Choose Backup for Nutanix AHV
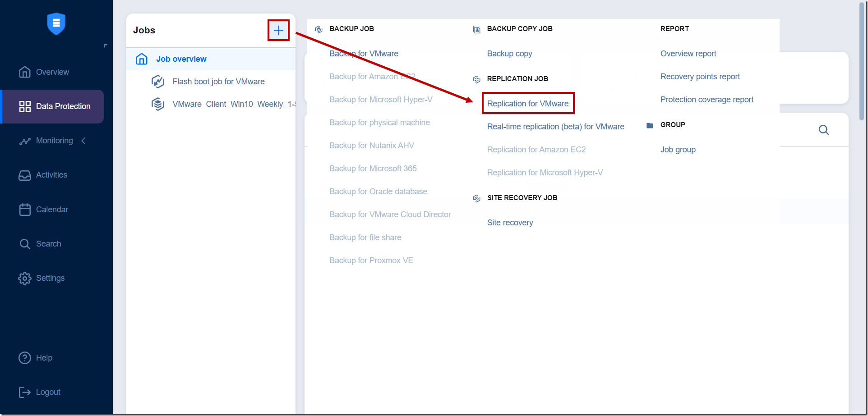The height and width of the screenshot is (416, 868). pyautogui.click(x=371, y=146)
